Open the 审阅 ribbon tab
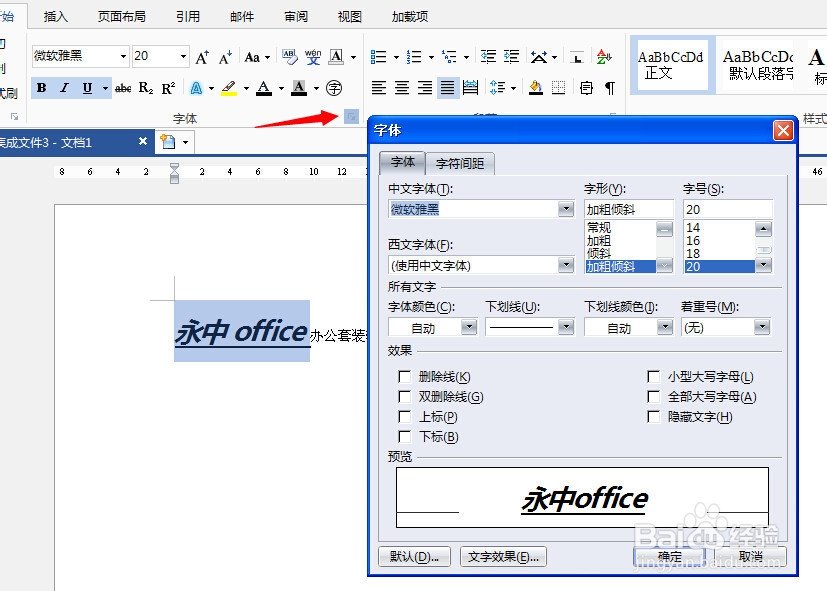 [x=296, y=16]
